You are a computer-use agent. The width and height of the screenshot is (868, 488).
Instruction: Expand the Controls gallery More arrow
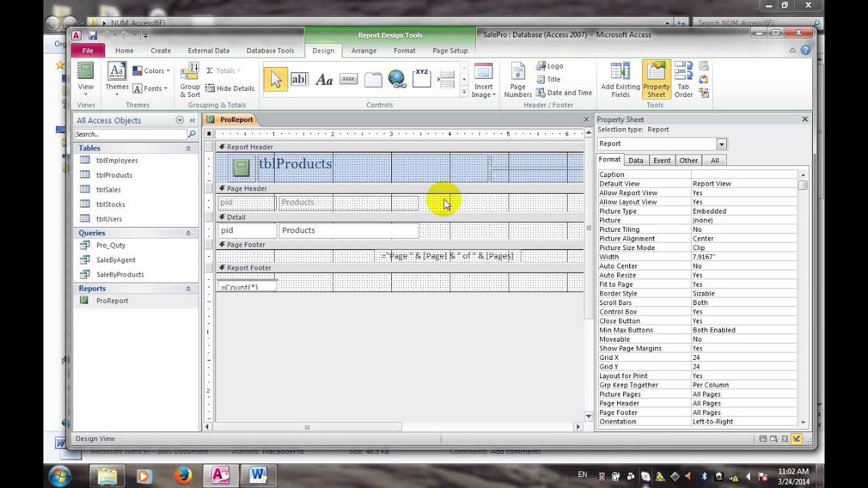point(464,91)
